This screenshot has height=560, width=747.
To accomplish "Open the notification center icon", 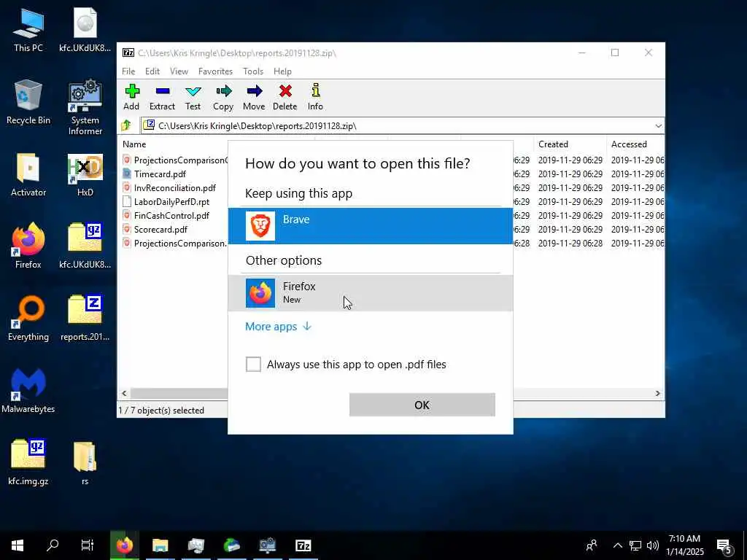I will tap(724, 546).
